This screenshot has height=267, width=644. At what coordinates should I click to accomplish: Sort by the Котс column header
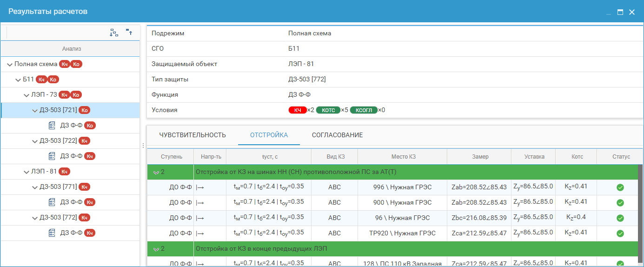(x=577, y=157)
